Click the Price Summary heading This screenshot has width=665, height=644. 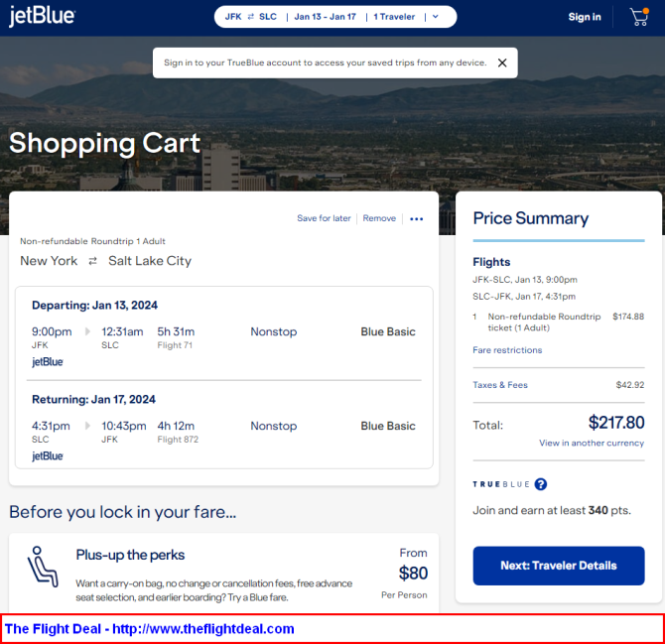[x=531, y=218]
